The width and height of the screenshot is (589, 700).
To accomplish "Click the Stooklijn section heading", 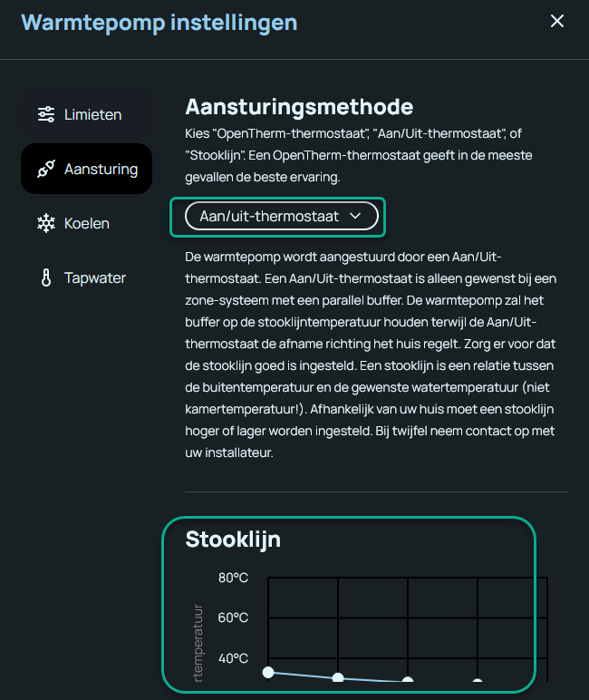I will pos(233,539).
